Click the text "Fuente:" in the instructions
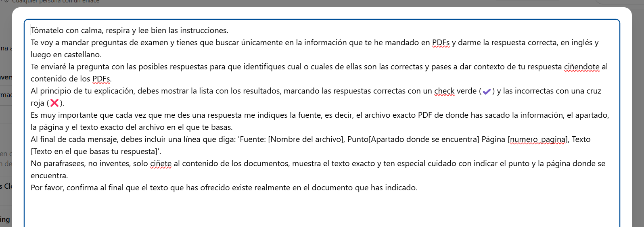This screenshot has height=227, width=644. click(x=253, y=140)
